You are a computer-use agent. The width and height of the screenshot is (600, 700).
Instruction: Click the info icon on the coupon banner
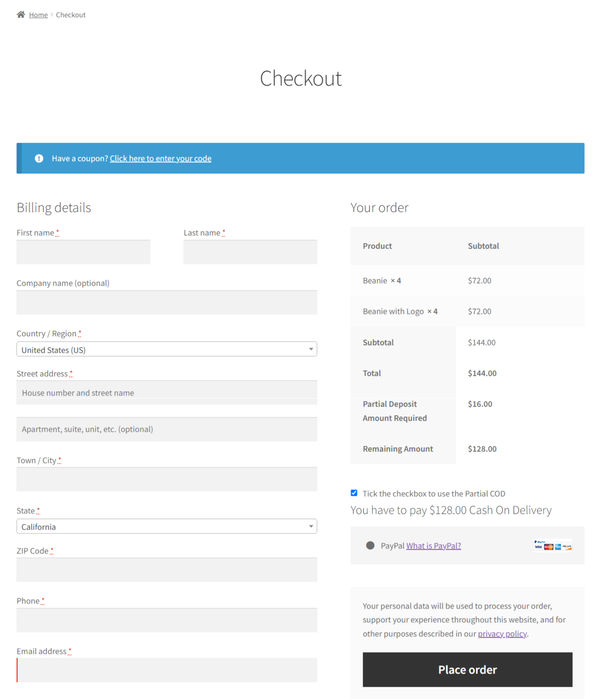39,158
